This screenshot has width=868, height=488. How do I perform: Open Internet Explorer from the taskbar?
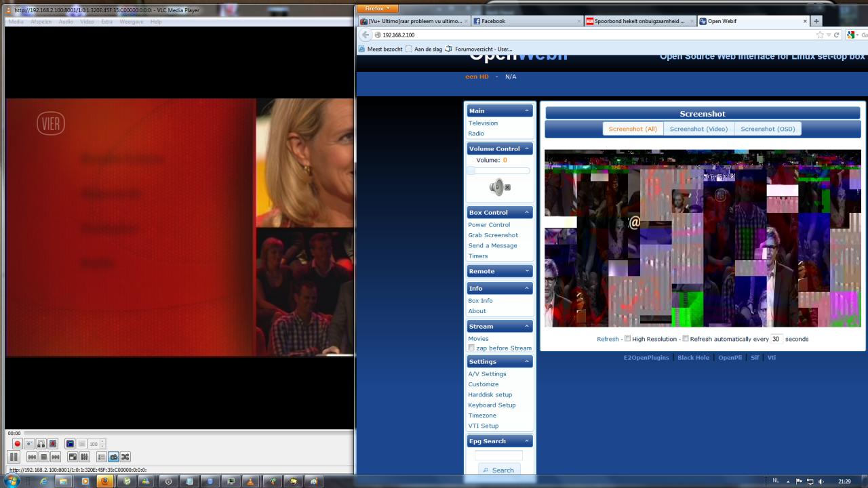click(43, 481)
